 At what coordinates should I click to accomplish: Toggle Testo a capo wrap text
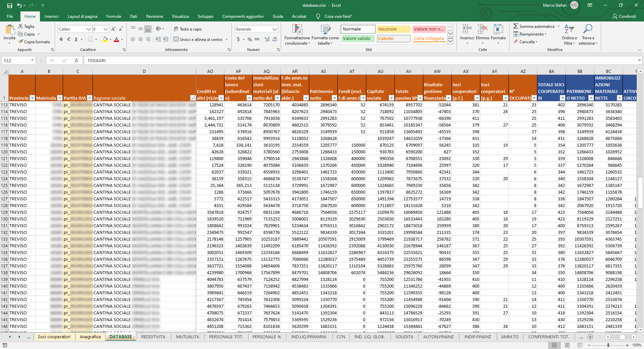coord(188,29)
